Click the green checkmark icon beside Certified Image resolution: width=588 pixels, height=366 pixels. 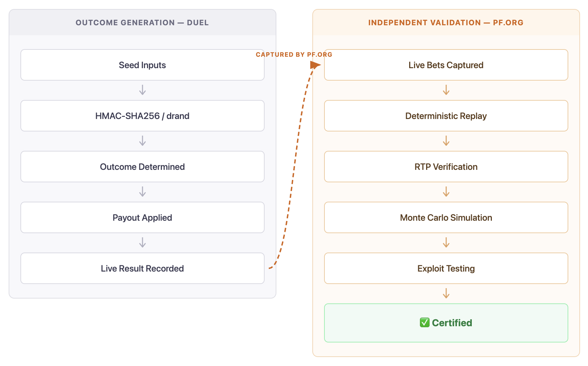tap(424, 323)
